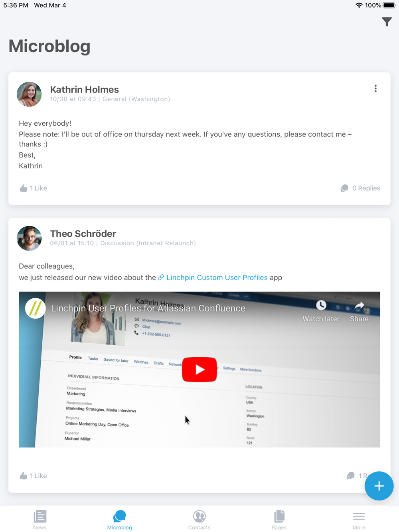
Task: Share the YouTube video
Action: click(359, 312)
